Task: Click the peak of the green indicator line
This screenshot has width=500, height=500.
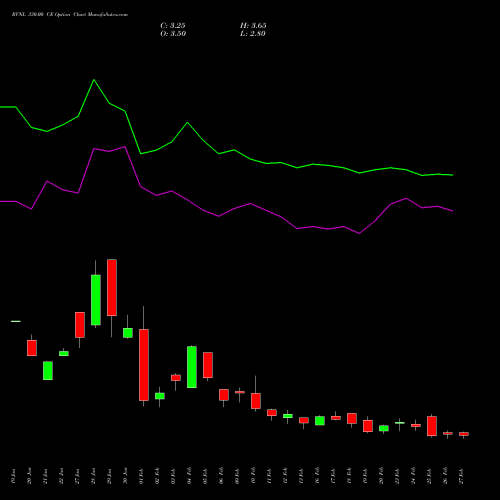Action: 94,80
